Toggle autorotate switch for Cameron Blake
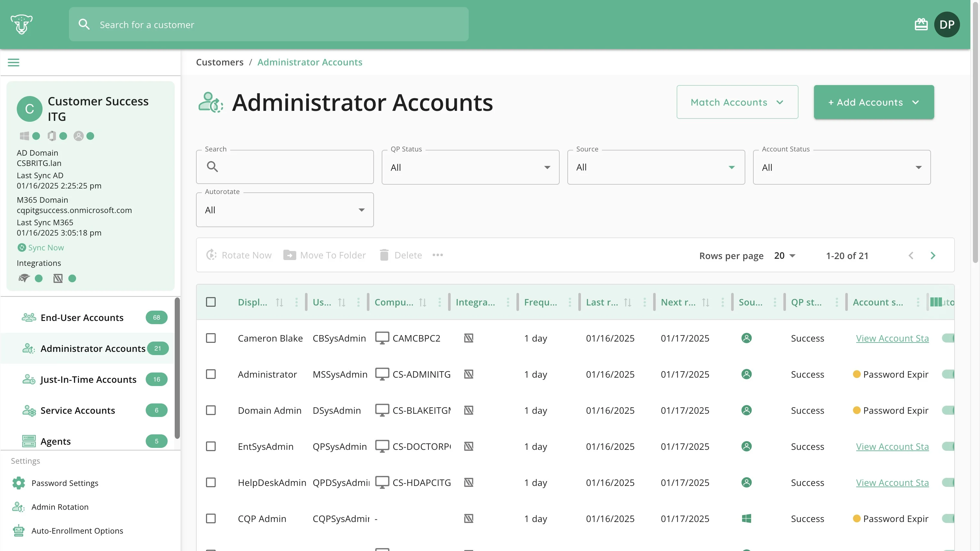This screenshot has width=980, height=551. pyautogui.click(x=948, y=338)
